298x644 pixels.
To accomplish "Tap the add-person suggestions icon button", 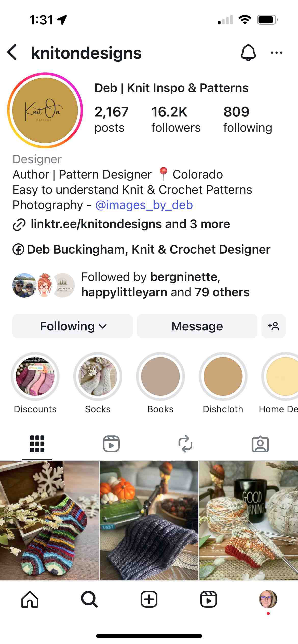I will pos(274,326).
